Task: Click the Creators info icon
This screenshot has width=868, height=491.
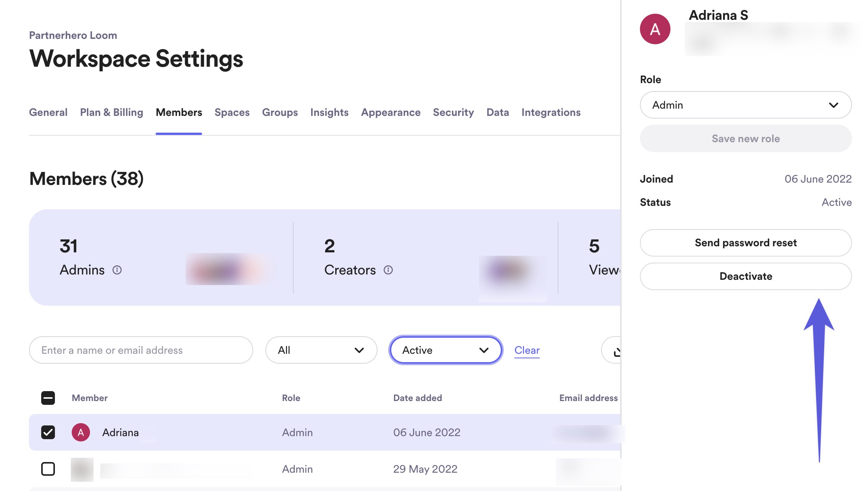Action: tap(388, 270)
